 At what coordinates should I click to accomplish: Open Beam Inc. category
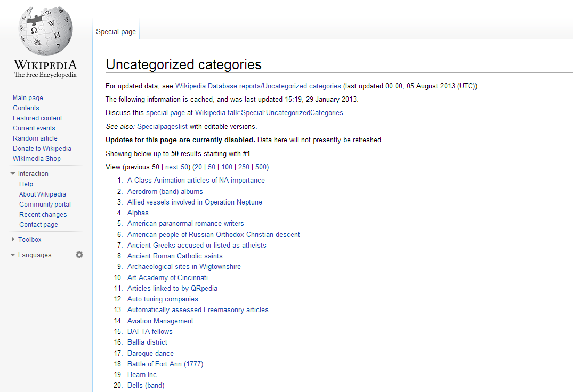[142, 375]
